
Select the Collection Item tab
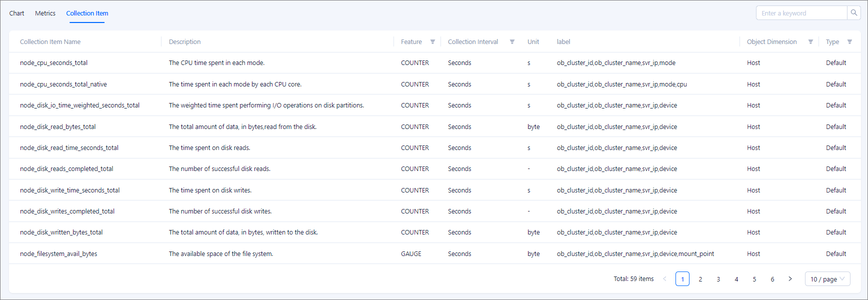pyautogui.click(x=87, y=13)
